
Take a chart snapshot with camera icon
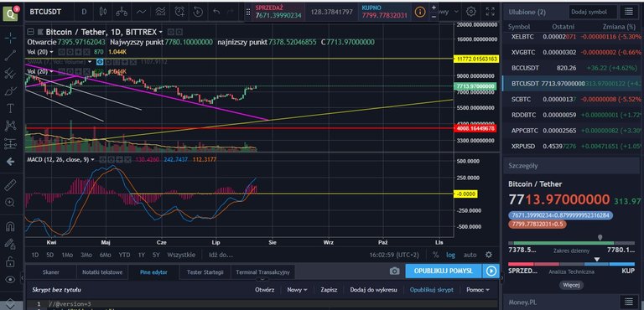pos(394,271)
